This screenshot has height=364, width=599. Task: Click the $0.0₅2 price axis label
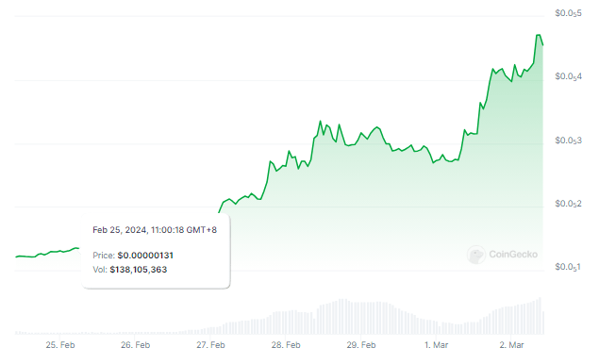point(569,204)
